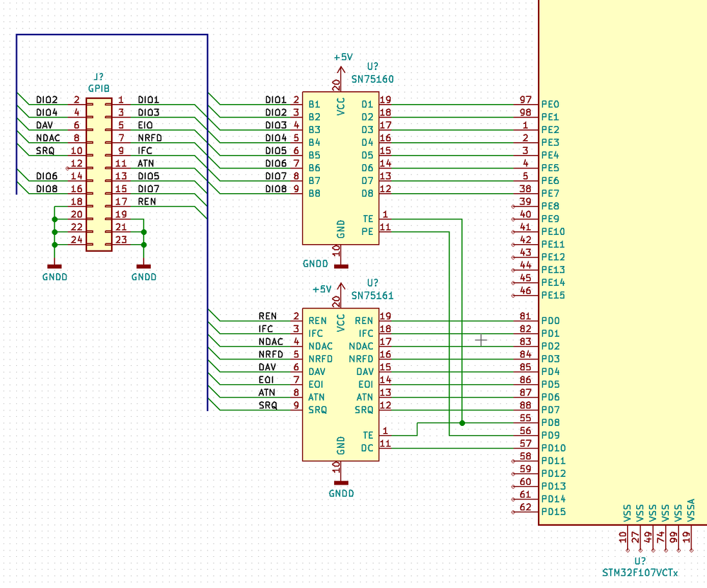Click the DIO8 net label at SN75160 pin B8
The height and width of the screenshot is (588, 707).
click(276, 189)
